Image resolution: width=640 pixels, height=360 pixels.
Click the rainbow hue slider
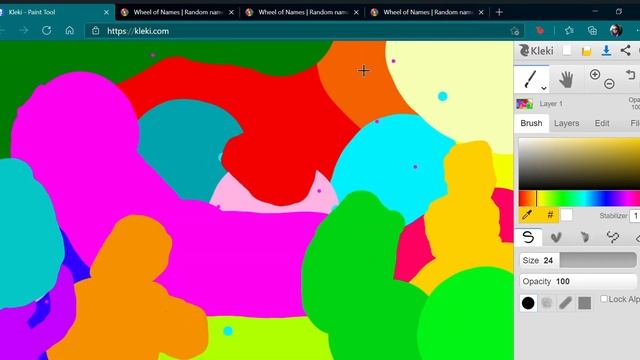(579, 199)
